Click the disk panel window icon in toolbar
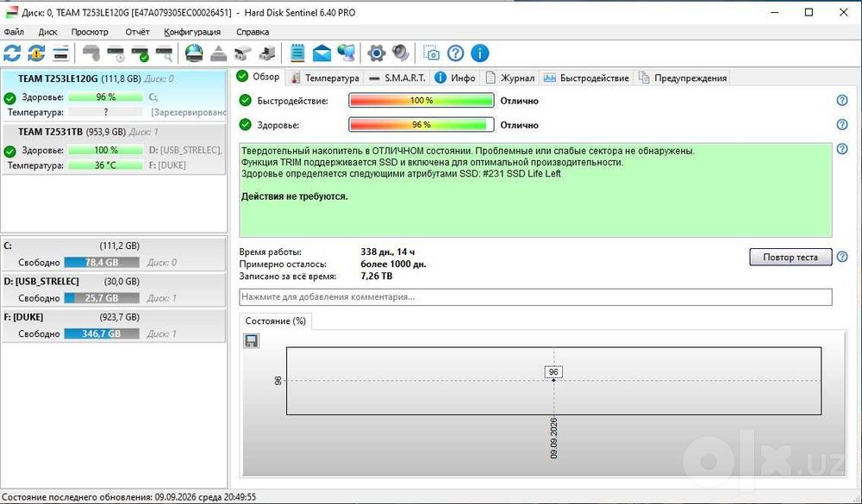Screen dimensions: 862x504 (x=60, y=53)
